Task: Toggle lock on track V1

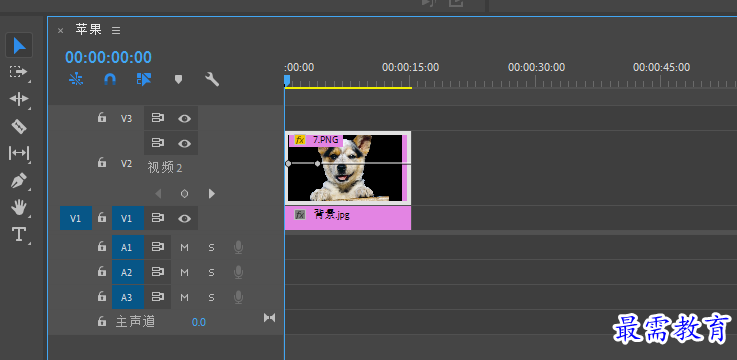Action: (x=102, y=218)
